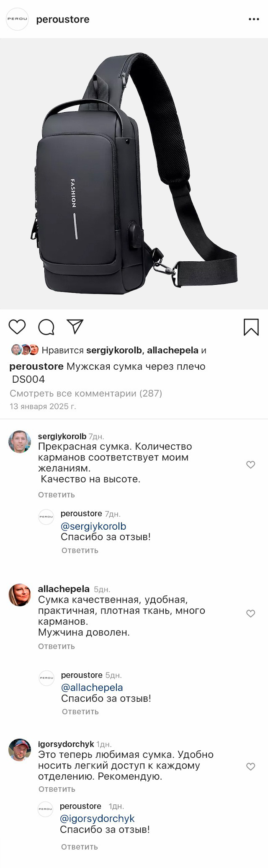Open allachepela's profile avatar
Viewport: 268px width, 868px height.
click(20, 595)
